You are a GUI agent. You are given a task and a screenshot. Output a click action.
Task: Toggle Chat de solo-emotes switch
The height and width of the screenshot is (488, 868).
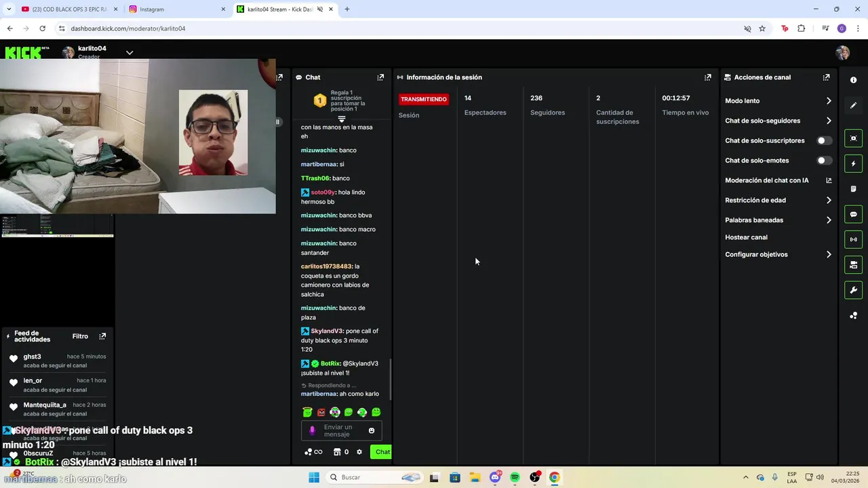click(824, 161)
